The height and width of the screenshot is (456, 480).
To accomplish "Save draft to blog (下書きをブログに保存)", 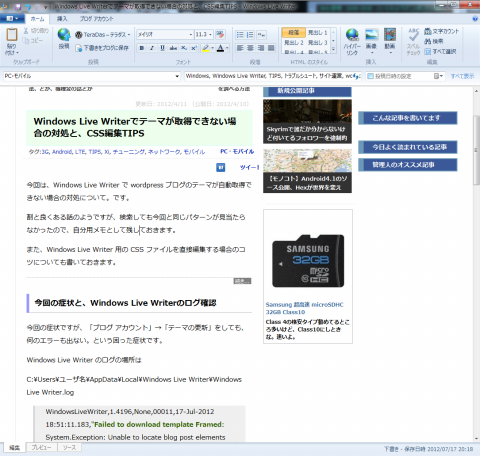I will (x=102, y=48).
